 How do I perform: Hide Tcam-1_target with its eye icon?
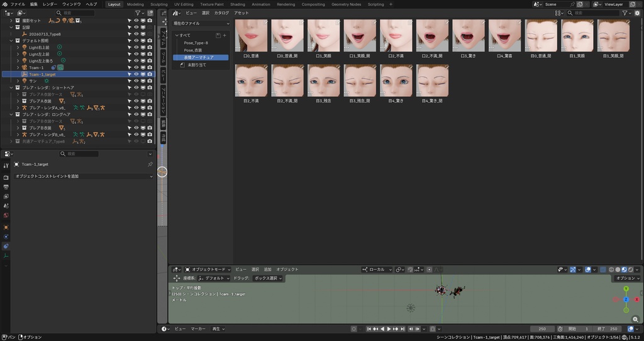click(136, 74)
